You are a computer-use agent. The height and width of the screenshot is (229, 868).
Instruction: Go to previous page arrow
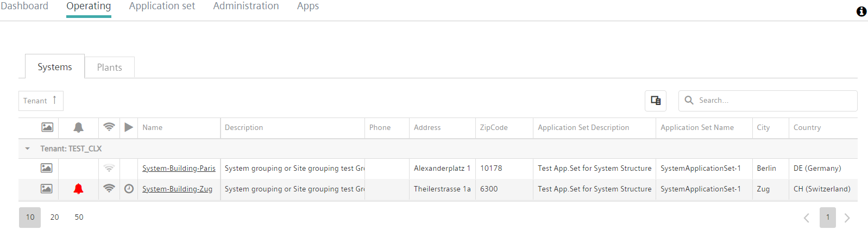point(807,218)
